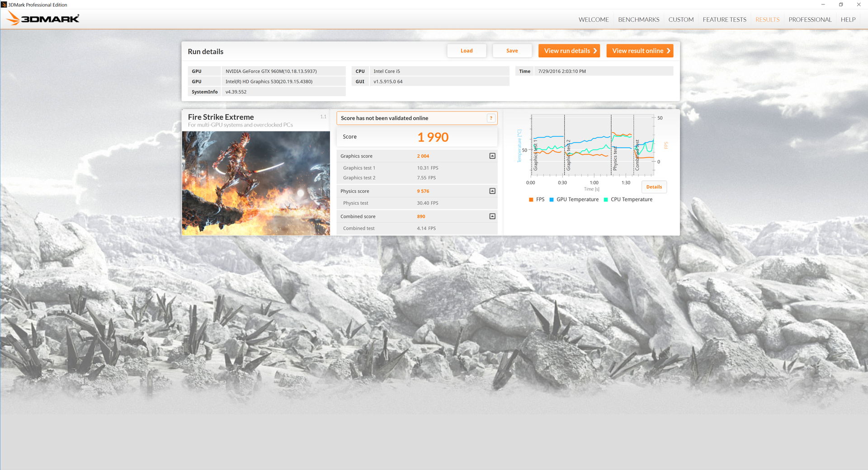
Task: Click the Graphics test 2 result 7.55 FPS
Action: (426, 178)
